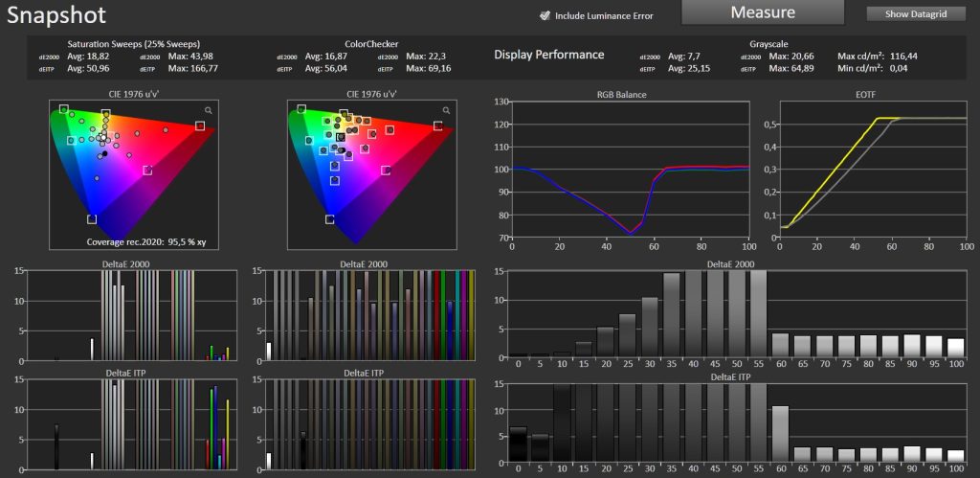The image size is (980, 478).
Task: Click the yellow bar in Saturation Sweeps DeltaE ITP chart
Action: point(228,435)
